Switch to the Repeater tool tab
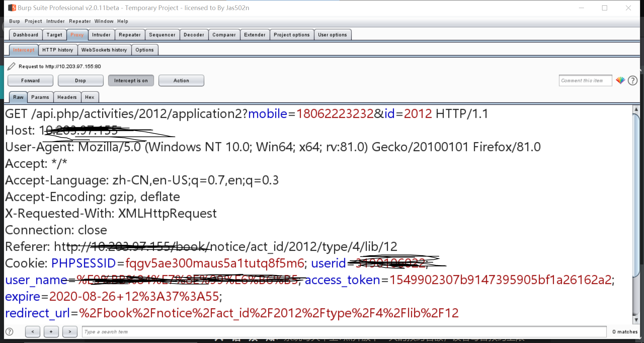Viewport: 644px width, 343px height. coord(130,35)
